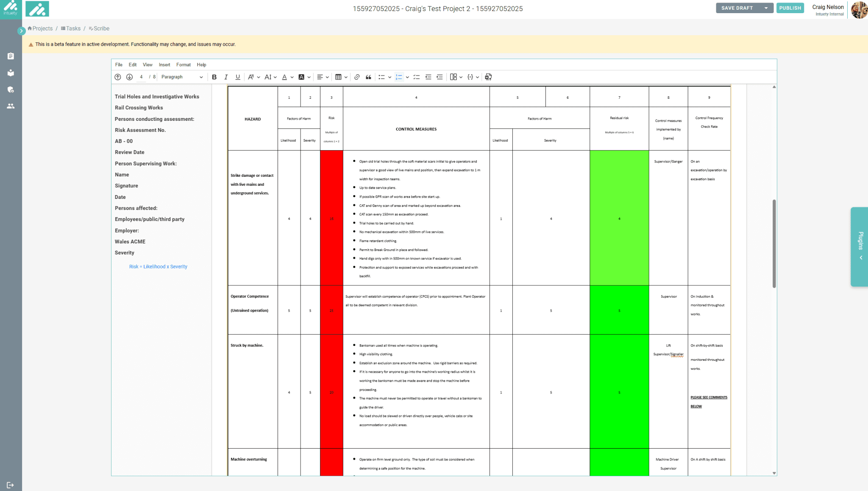Go to the previous page using up arrow

[x=118, y=77]
